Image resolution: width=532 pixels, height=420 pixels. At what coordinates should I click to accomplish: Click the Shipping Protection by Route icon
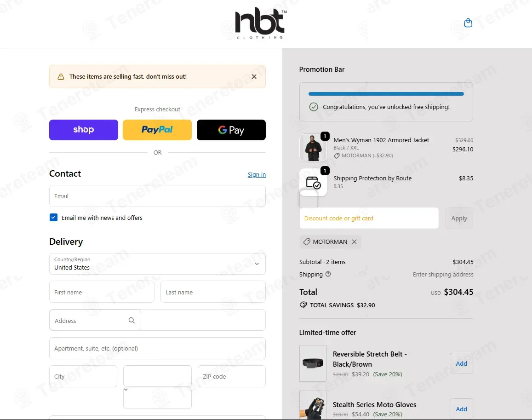click(313, 183)
